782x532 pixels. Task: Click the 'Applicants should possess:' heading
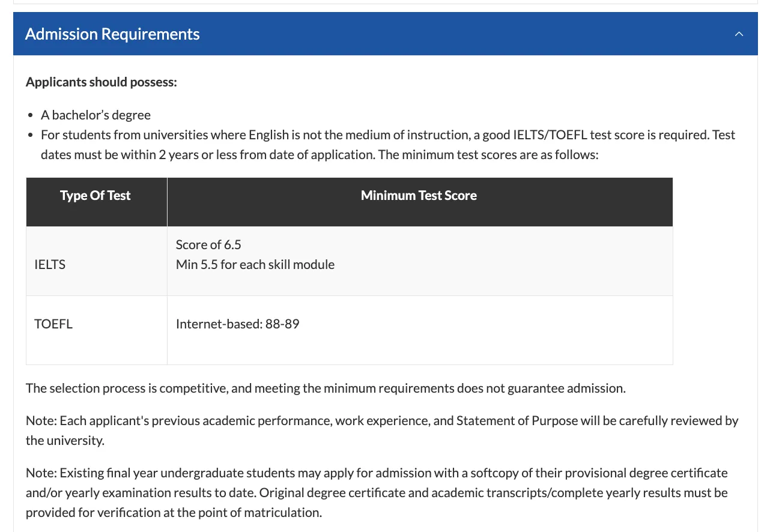click(x=102, y=82)
